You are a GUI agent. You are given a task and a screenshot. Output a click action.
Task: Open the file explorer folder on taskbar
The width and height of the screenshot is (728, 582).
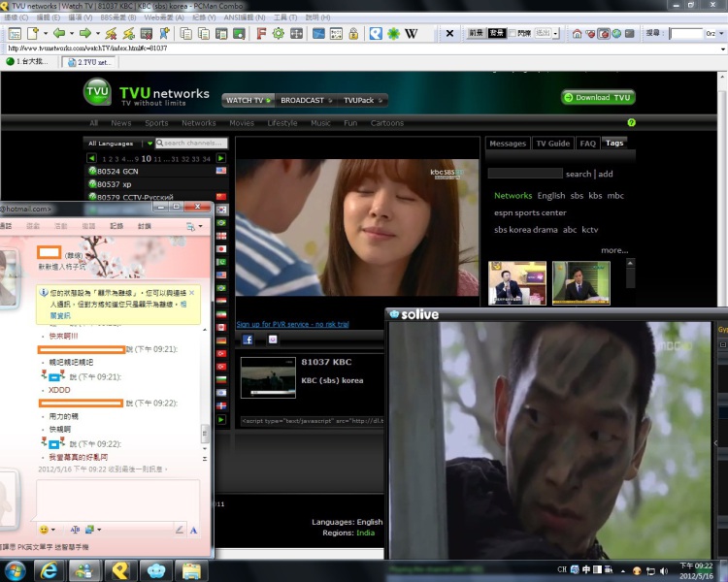coord(192,571)
